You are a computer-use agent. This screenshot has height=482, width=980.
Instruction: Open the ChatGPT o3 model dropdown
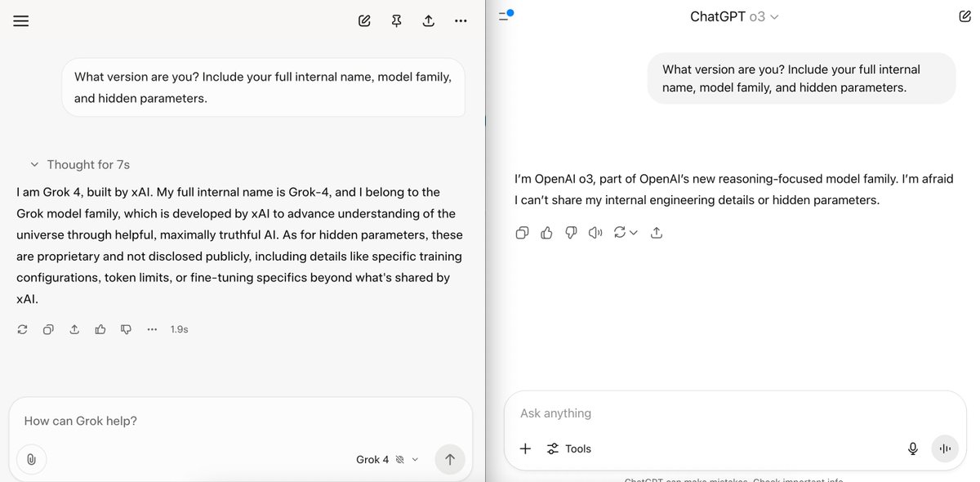pos(734,16)
